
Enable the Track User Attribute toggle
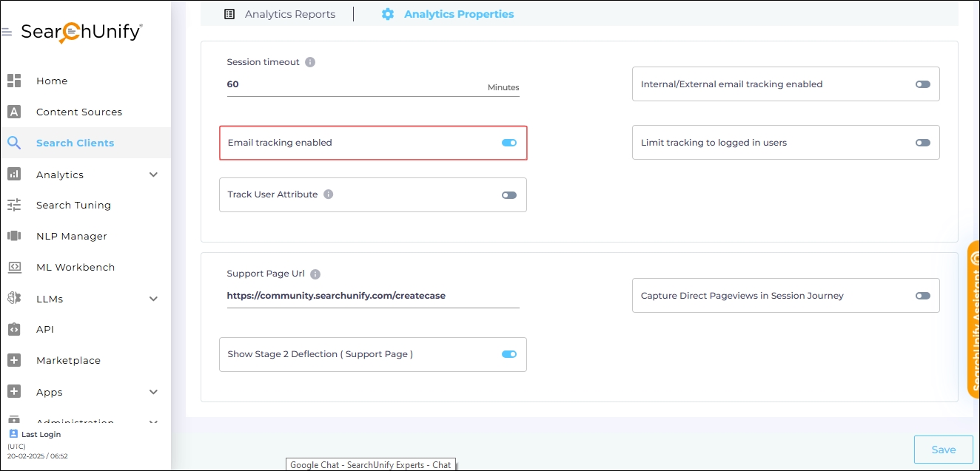[509, 195]
